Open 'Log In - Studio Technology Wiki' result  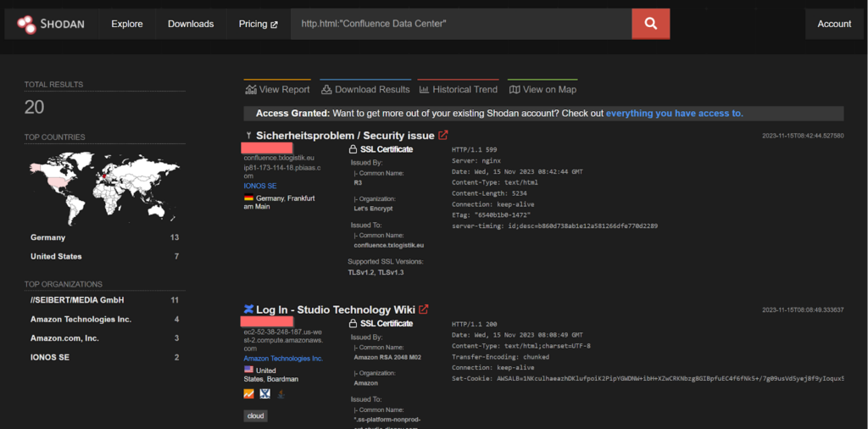[336, 309]
